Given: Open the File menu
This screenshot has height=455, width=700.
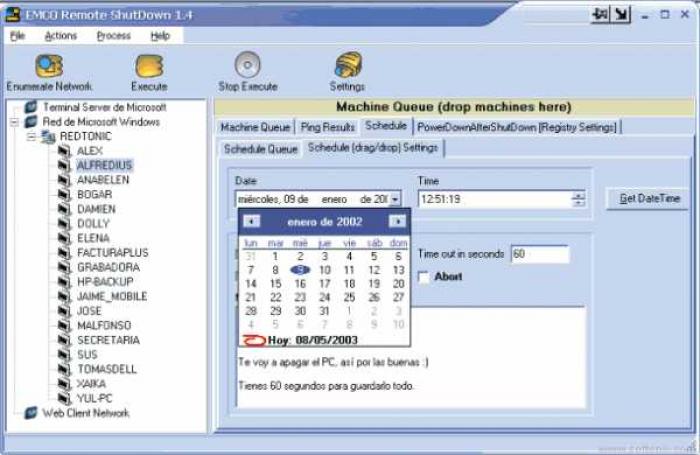Looking at the screenshot, I should [17, 36].
